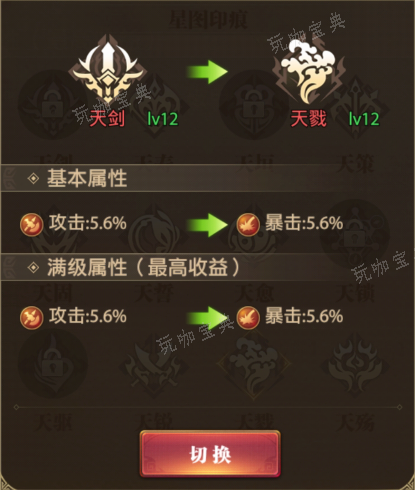Select the 天戮 cloud emblem icon

[x=308, y=71]
